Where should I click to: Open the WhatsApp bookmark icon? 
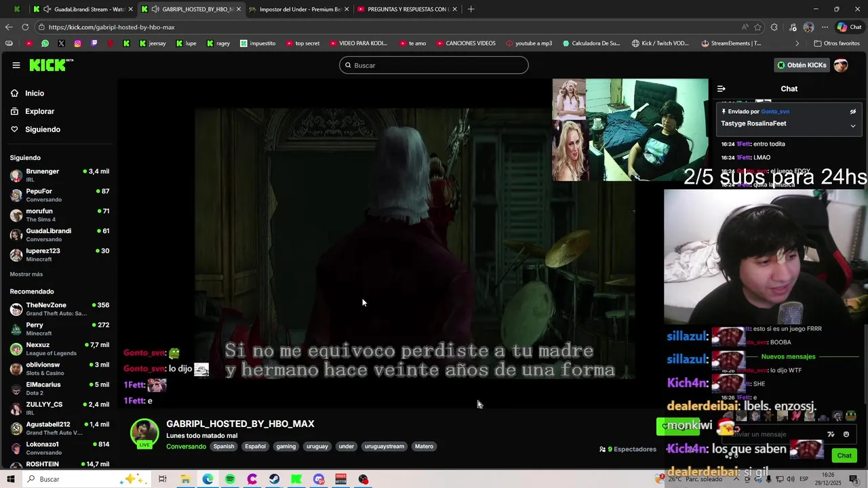(45, 43)
